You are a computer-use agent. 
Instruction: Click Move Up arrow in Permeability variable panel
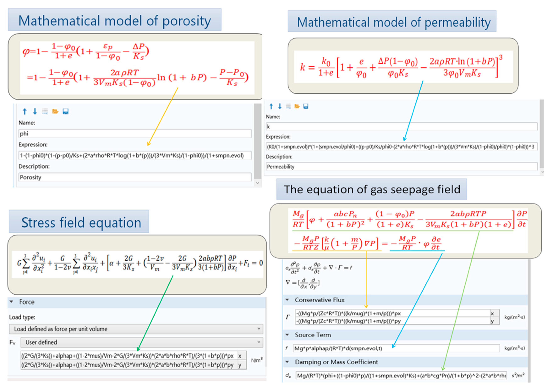[x=271, y=106]
